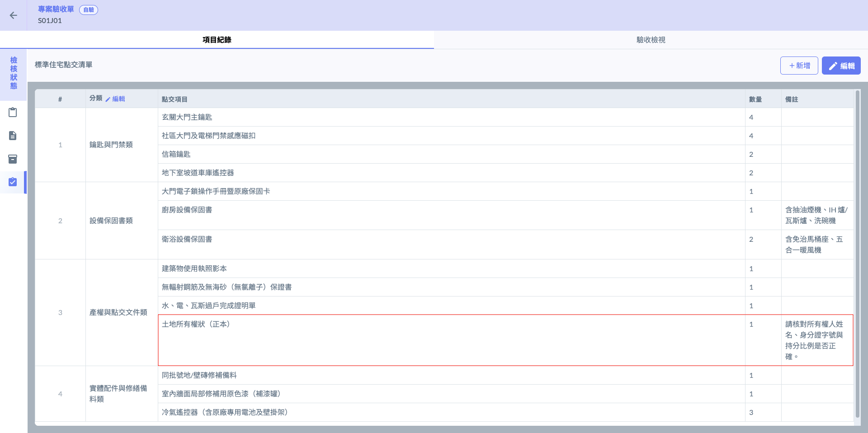Select the 土地所有權狀（正本）row
Viewport: 868px width, 433px height.
(505, 340)
